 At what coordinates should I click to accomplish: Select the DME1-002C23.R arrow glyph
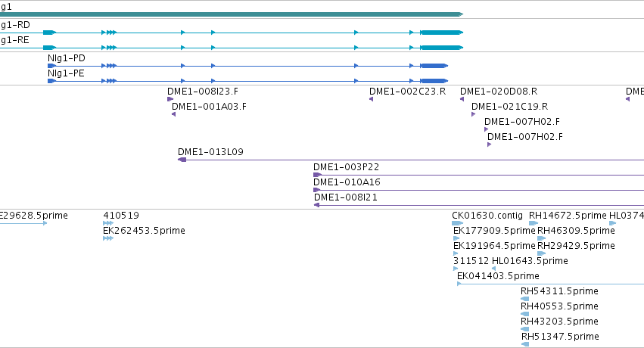(371, 99)
